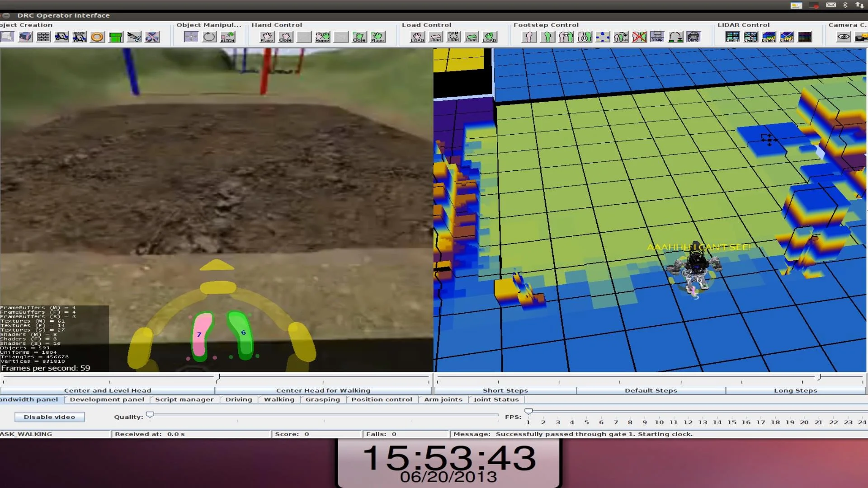
Task: Choose the valve fan object icon
Action: click(152, 37)
